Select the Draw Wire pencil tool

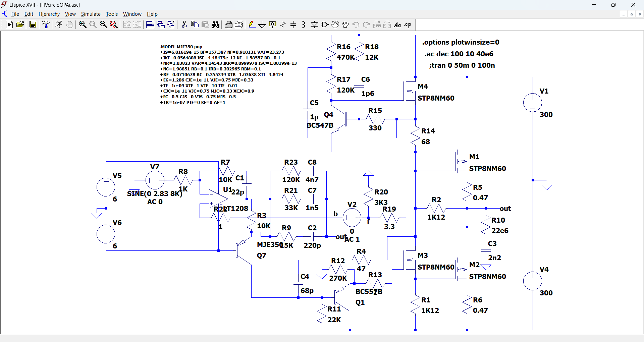252,24
